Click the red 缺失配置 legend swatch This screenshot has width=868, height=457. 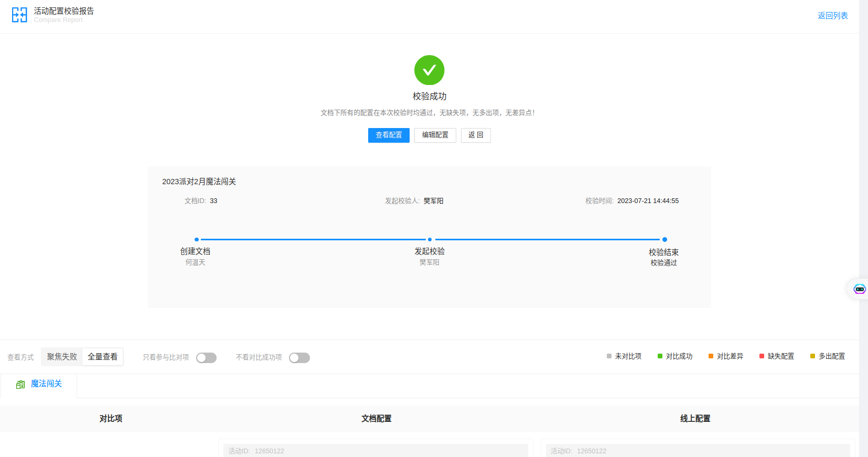pos(762,356)
